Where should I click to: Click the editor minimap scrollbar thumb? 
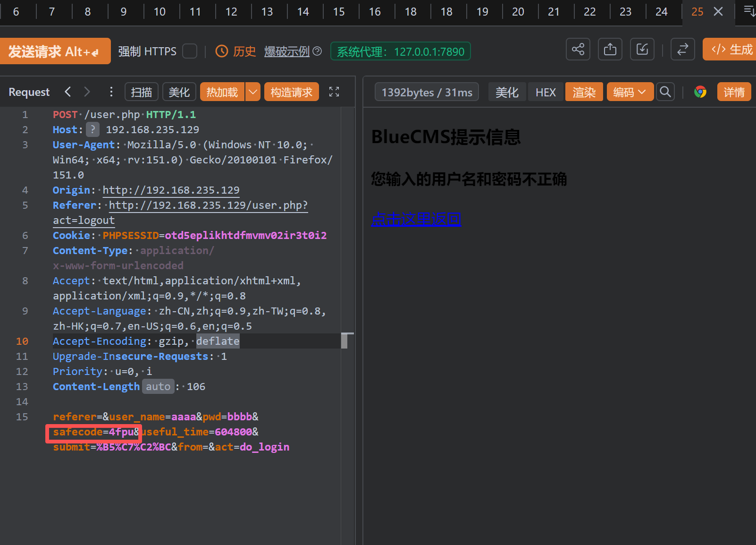click(344, 341)
